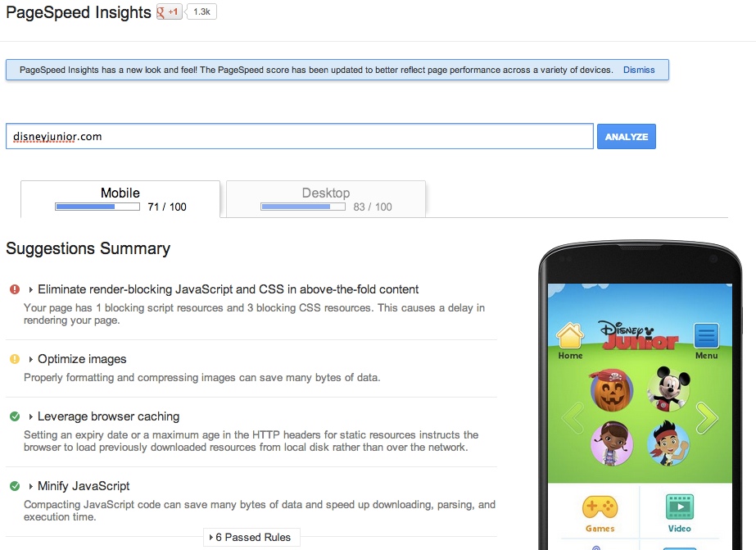
Task: Switch to the Desktop tab
Action: (326, 199)
